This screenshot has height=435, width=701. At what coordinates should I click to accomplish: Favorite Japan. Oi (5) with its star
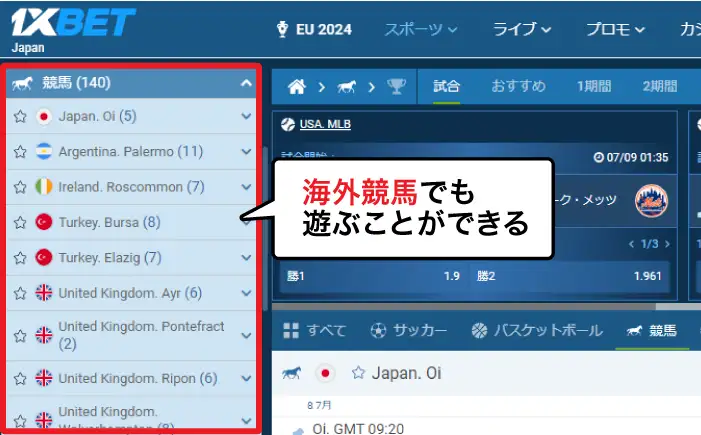[20, 117]
